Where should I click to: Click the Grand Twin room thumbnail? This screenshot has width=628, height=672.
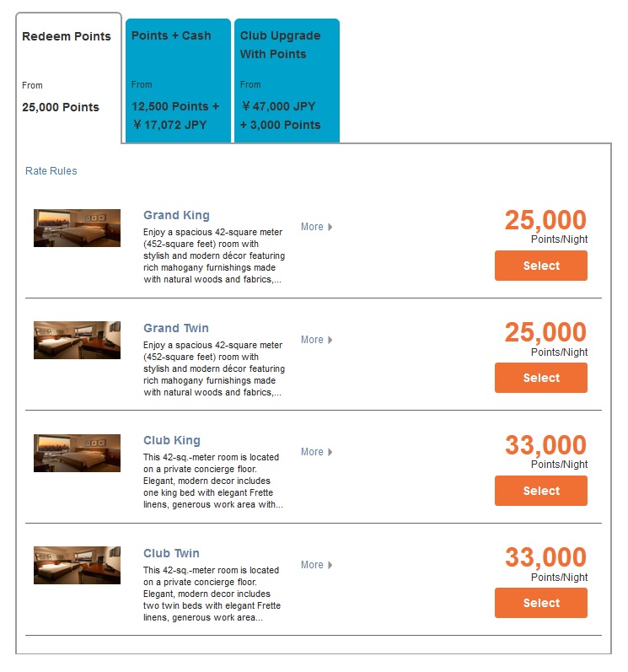click(77, 341)
